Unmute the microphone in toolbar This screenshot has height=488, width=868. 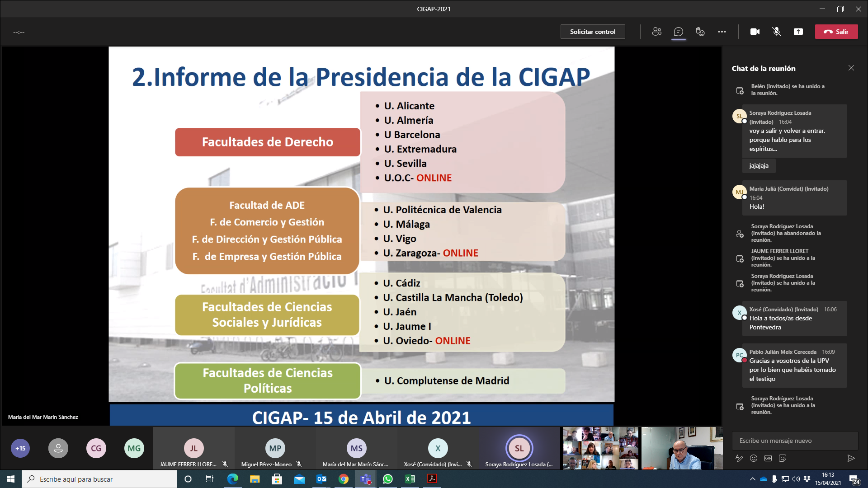point(777,32)
